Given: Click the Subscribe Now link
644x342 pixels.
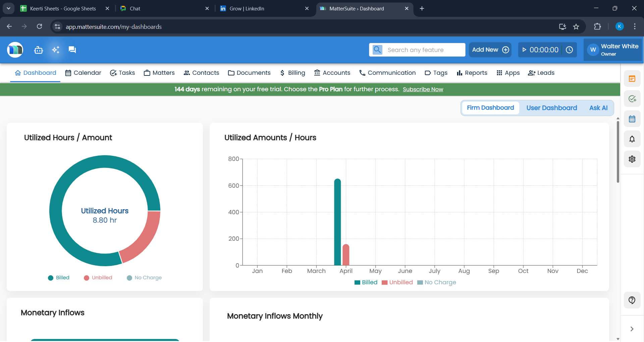Looking at the screenshot, I should (423, 89).
